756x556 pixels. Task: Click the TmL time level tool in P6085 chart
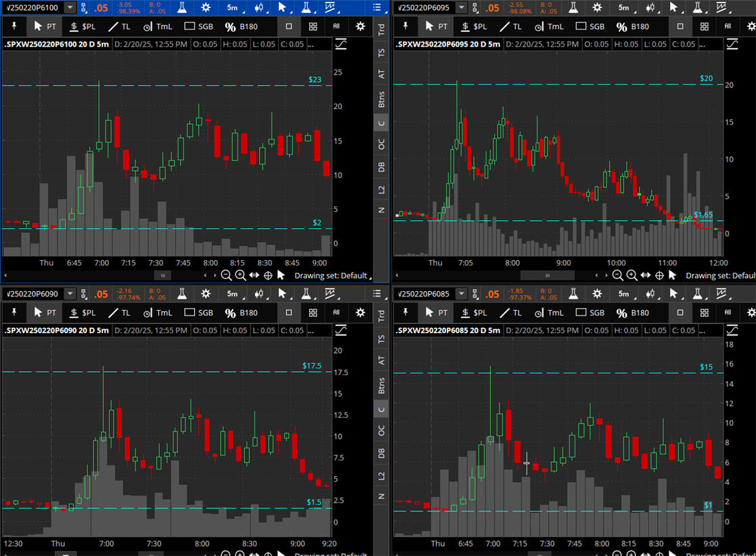pyautogui.click(x=549, y=312)
